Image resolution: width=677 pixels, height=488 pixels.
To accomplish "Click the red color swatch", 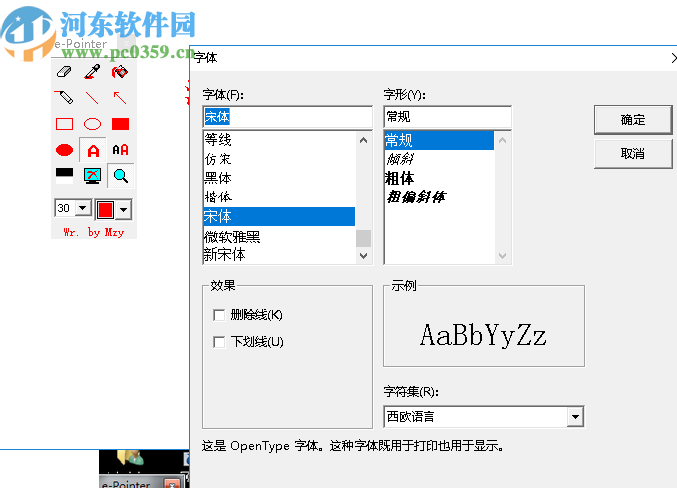I will pyautogui.click(x=105, y=210).
